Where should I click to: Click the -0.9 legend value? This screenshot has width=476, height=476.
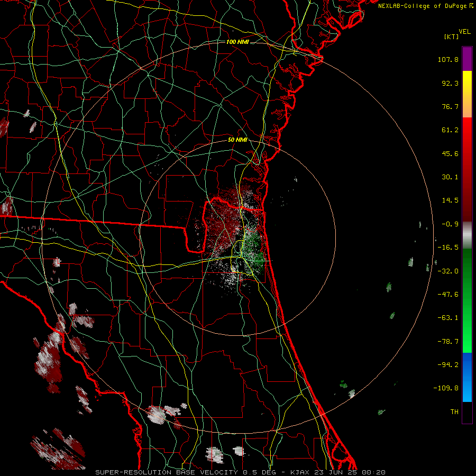click(450, 224)
